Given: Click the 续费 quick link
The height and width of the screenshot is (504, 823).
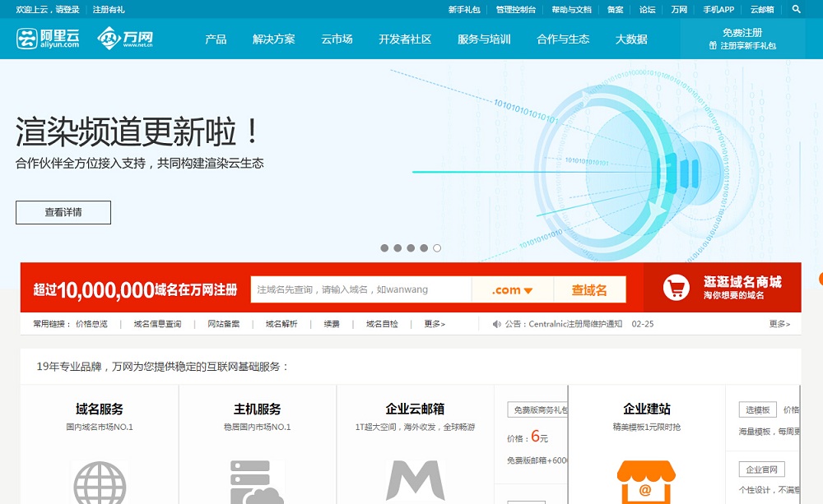Looking at the screenshot, I should click(332, 324).
